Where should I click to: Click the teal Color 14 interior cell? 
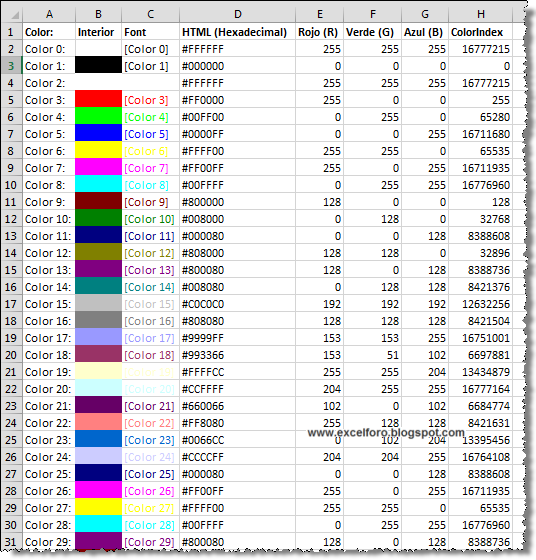pyautogui.click(x=98, y=287)
